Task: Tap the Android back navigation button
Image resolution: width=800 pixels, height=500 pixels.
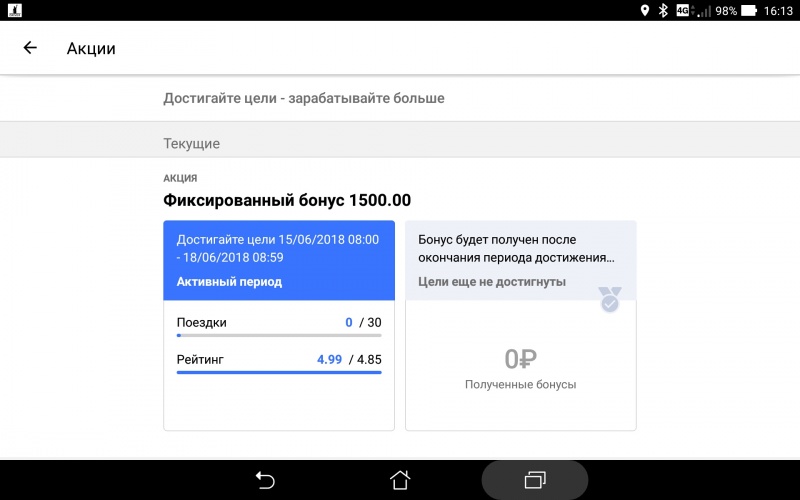Action: pyautogui.click(x=265, y=480)
